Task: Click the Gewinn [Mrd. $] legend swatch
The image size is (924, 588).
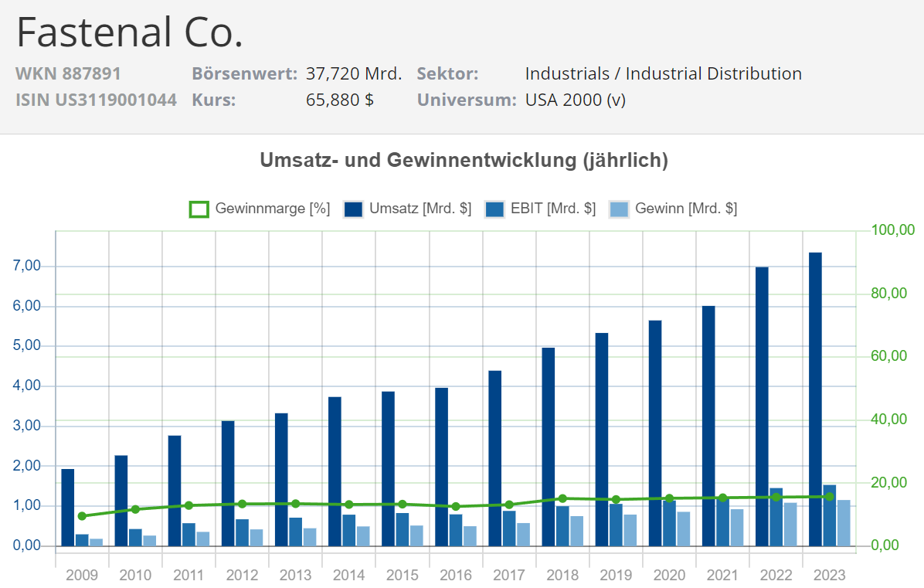Action: click(619, 209)
